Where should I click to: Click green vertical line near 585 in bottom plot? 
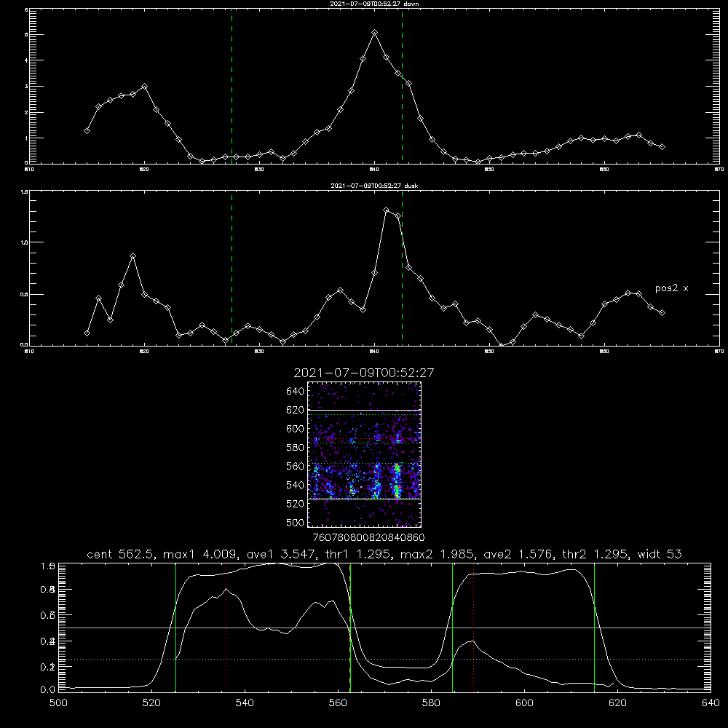click(452, 627)
